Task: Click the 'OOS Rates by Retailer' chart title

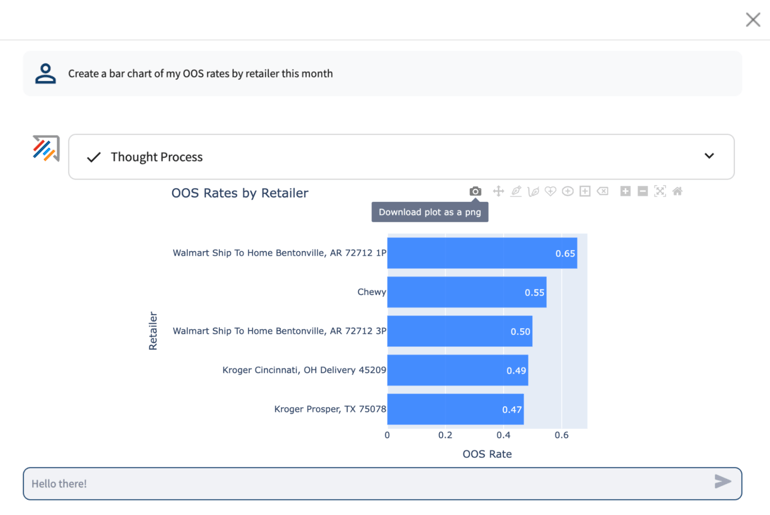Action: coord(240,193)
